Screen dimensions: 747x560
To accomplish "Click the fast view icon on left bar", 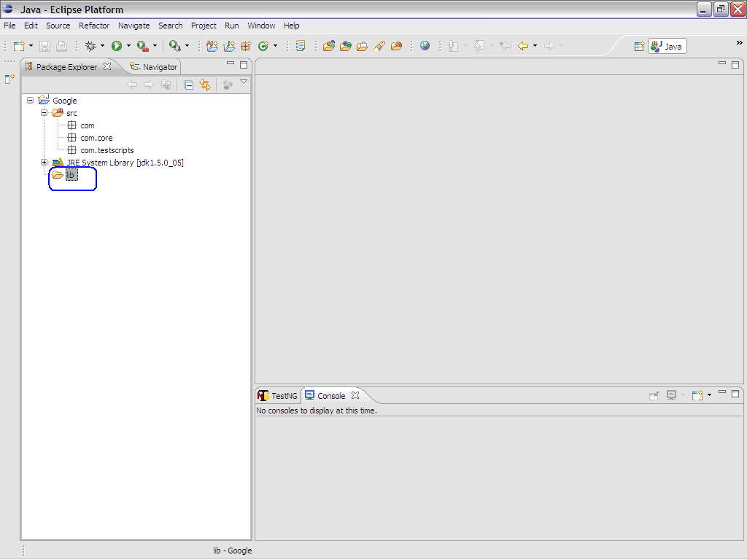I will (9, 79).
